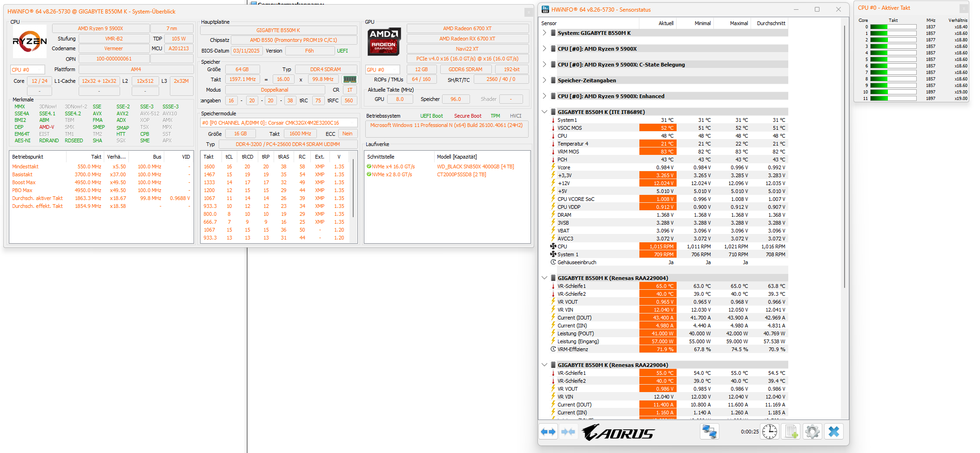Close sensors with the blue X button
The width and height of the screenshot is (980, 453).
[x=834, y=432]
